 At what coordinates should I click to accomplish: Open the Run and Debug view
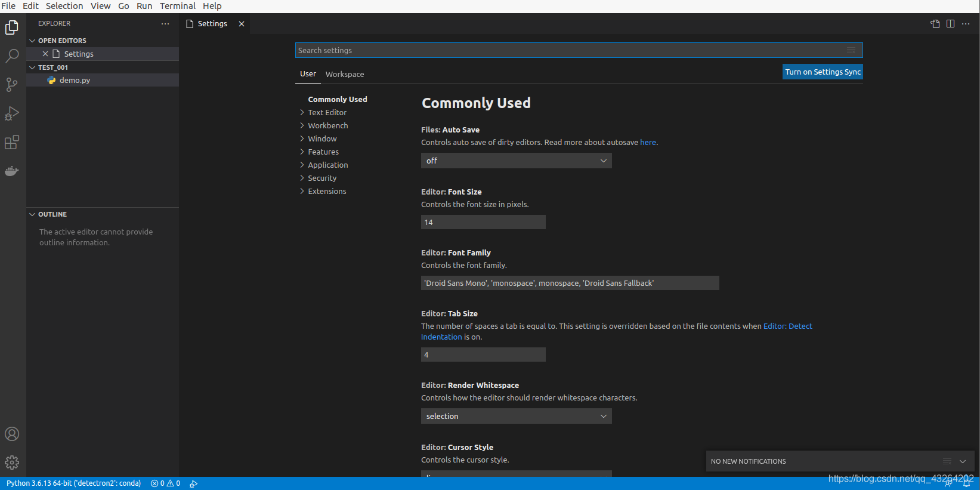point(12,113)
